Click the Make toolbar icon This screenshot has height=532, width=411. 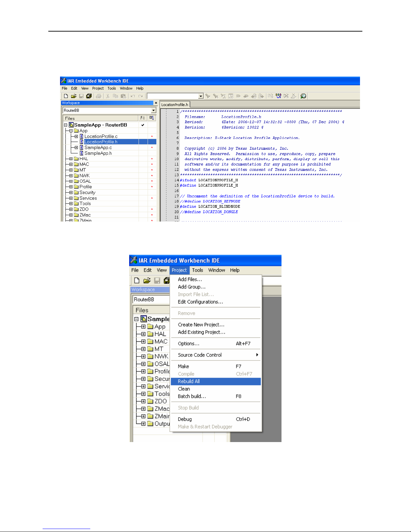coord(278,96)
